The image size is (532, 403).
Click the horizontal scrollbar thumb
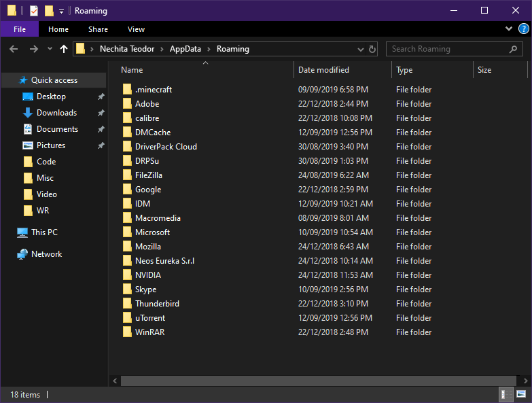click(x=319, y=381)
